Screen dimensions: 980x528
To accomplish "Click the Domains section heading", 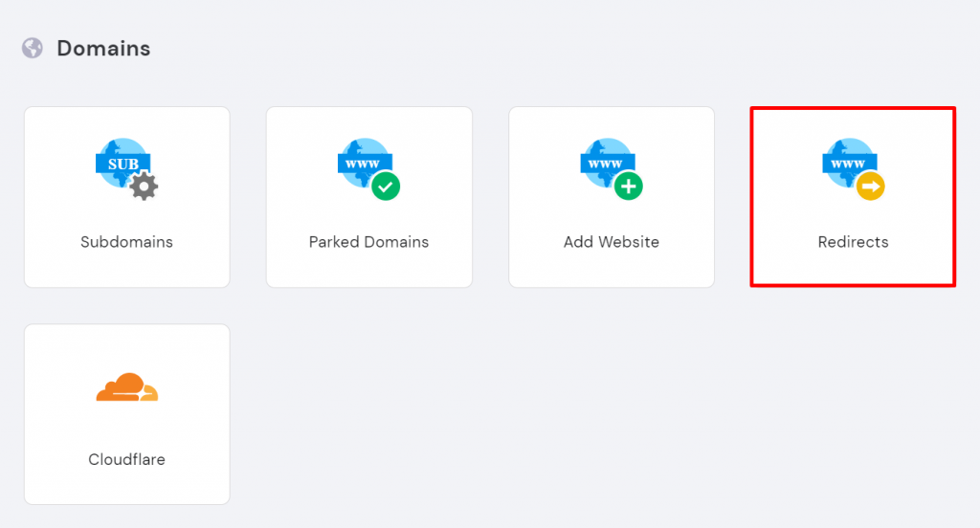I will point(103,48).
